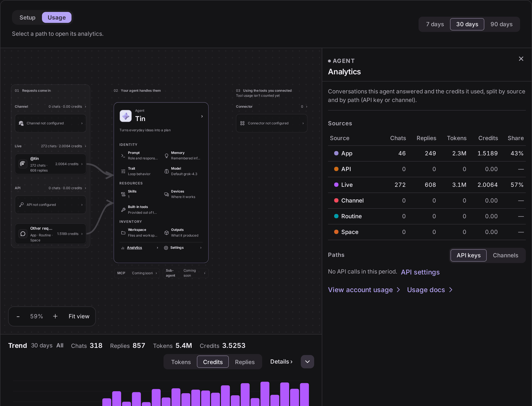Expand the Tin agent card chevron
Image resolution: width=532 pixels, height=406 pixels.
click(x=202, y=117)
